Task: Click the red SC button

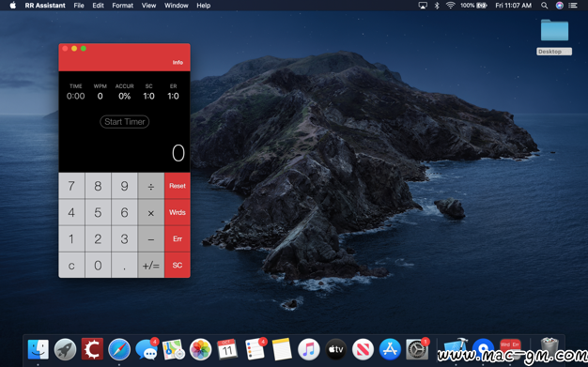Action: click(x=178, y=265)
